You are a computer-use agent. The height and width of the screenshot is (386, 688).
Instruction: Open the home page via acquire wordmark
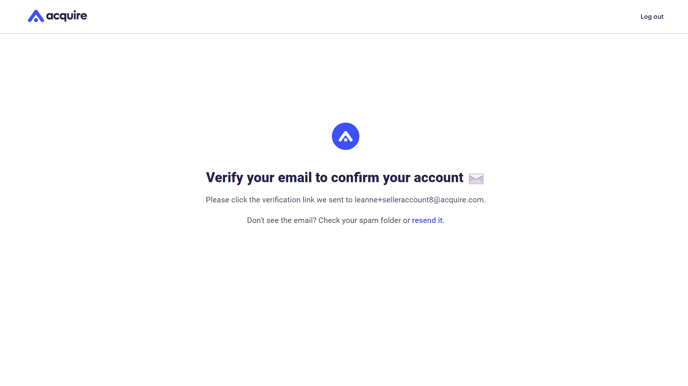[x=67, y=16]
